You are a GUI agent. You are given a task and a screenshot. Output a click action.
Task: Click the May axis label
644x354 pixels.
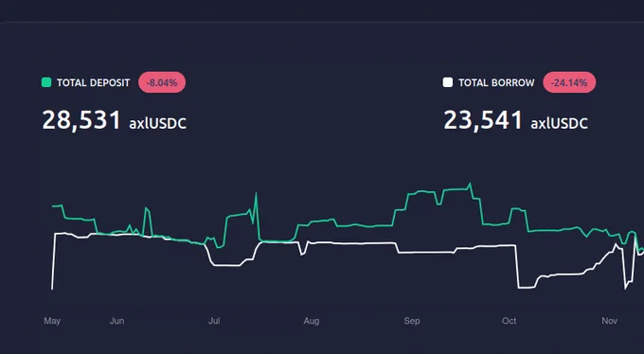tap(52, 321)
